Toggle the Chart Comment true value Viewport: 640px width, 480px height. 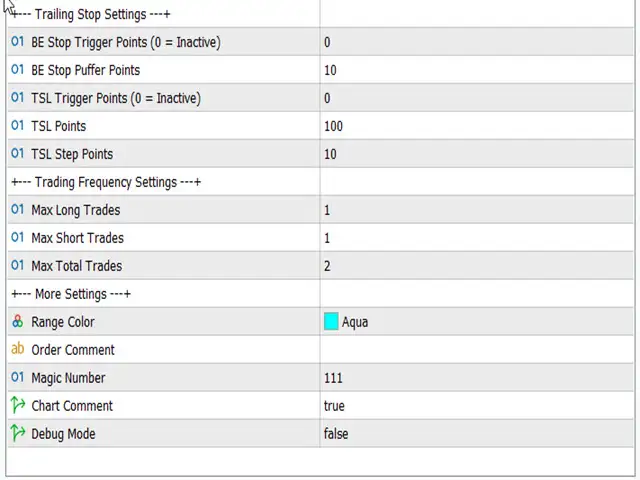[x=334, y=406]
